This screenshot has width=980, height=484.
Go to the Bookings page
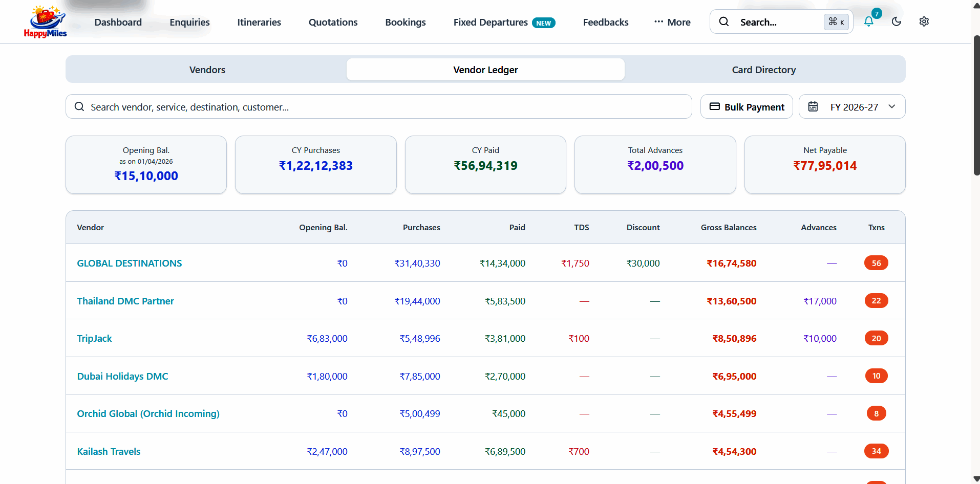click(405, 22)
